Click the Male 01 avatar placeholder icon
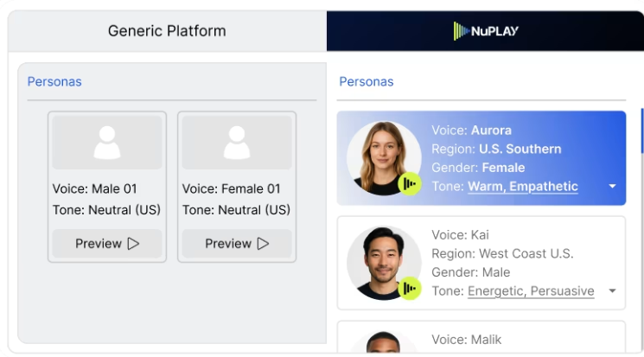 107,143
